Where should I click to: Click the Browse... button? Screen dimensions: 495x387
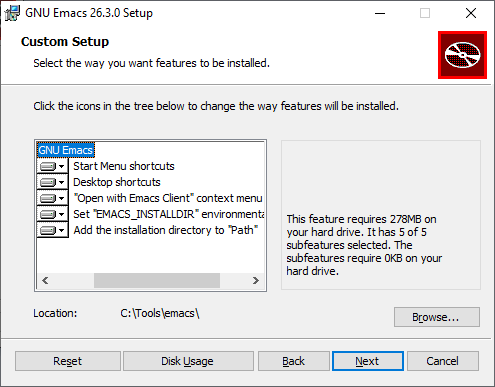(437, 317)
